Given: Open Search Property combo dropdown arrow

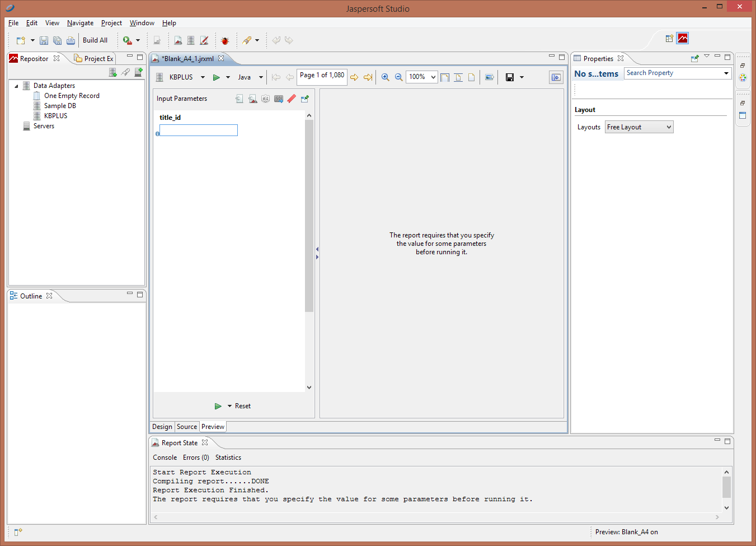Looking at the screenshot, I should tap(726, 73).
